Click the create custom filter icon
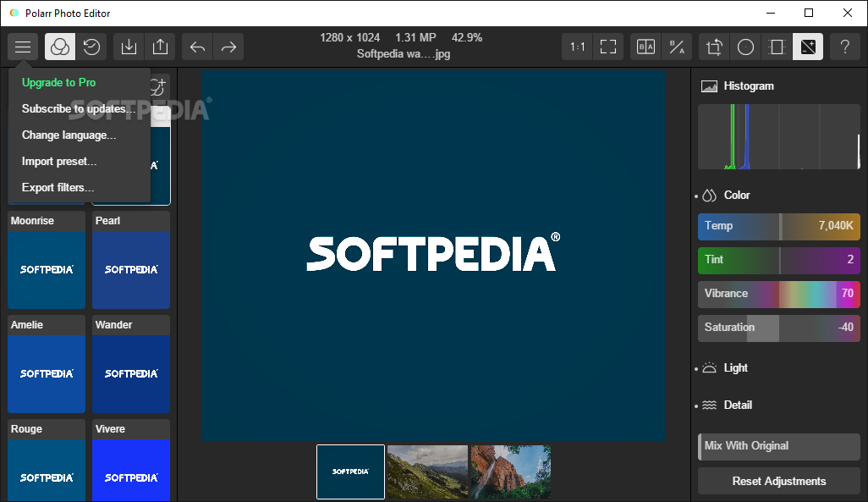 pyautogui.click(x=157, y=86)
